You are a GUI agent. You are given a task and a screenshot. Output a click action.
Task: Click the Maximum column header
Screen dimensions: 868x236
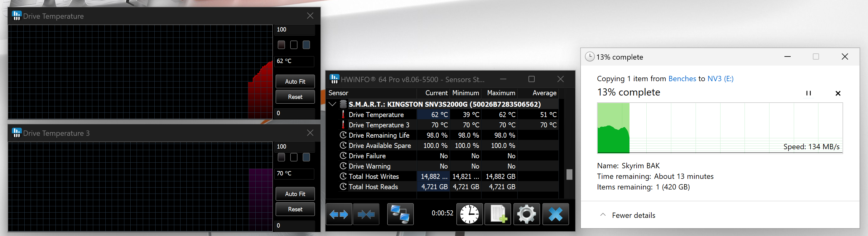(499, 93)
